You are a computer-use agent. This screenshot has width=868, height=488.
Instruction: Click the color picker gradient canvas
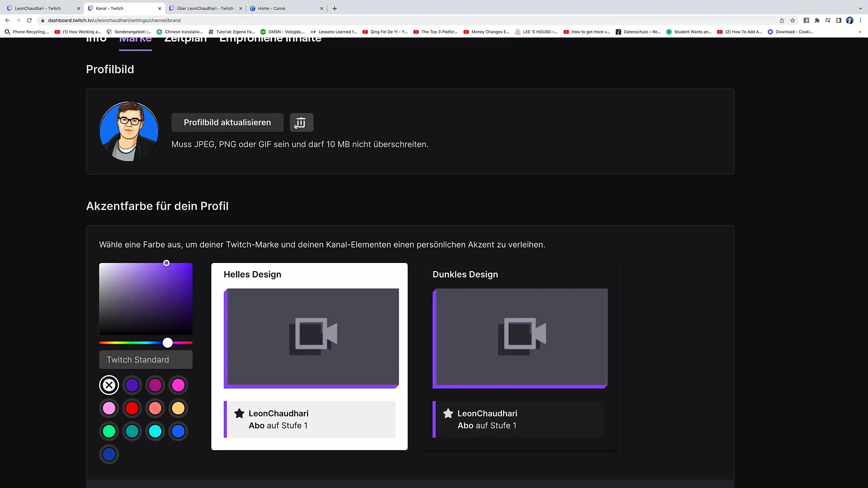click(x=146, y=298)
